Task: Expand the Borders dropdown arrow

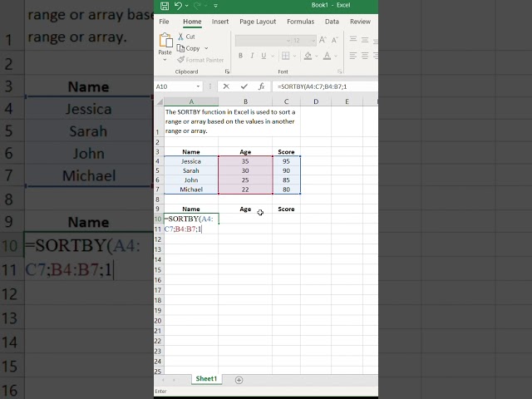Action: click(294, 56)
